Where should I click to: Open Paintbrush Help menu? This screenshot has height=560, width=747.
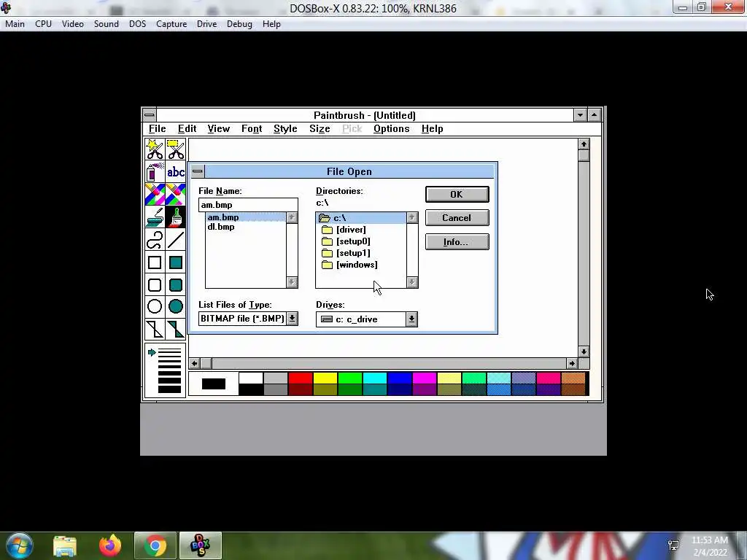(432, 128)
